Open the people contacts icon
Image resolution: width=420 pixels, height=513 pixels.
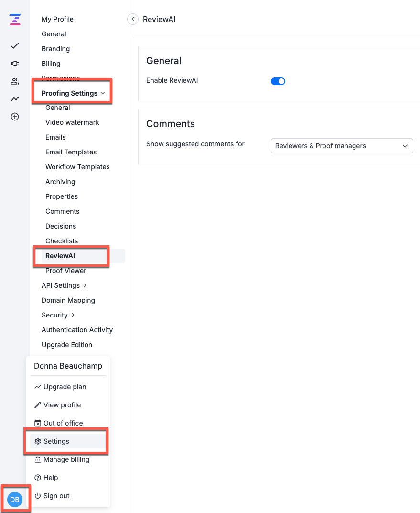(15, 81)
